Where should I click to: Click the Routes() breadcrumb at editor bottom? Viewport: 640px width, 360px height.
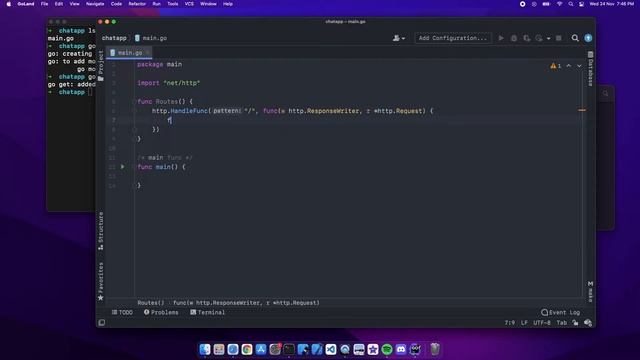tap(151, 303)
